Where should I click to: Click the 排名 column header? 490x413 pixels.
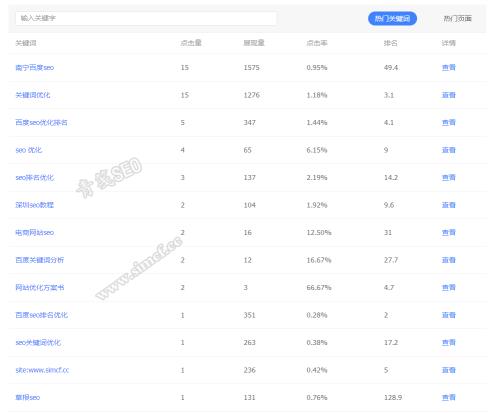[390, 43]
